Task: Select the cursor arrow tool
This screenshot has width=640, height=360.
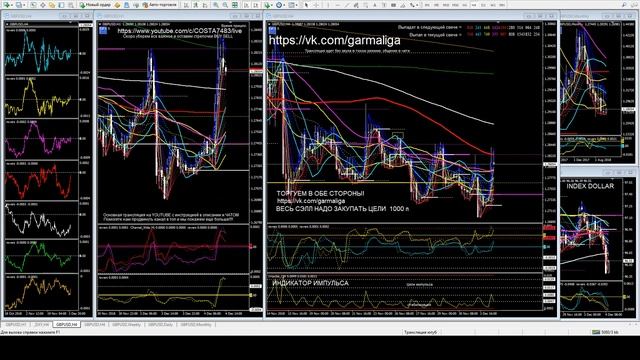Action: coord(306,5)
